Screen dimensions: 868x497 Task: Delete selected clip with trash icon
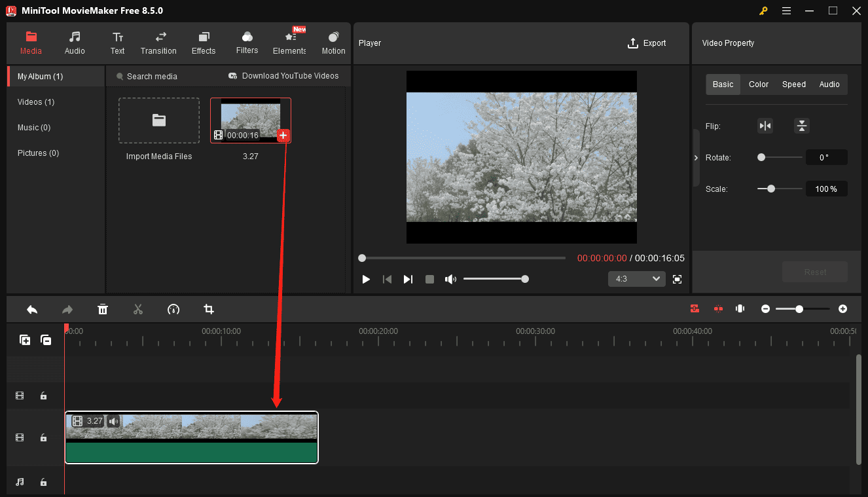pyautogui.click(x=103, y=308)
